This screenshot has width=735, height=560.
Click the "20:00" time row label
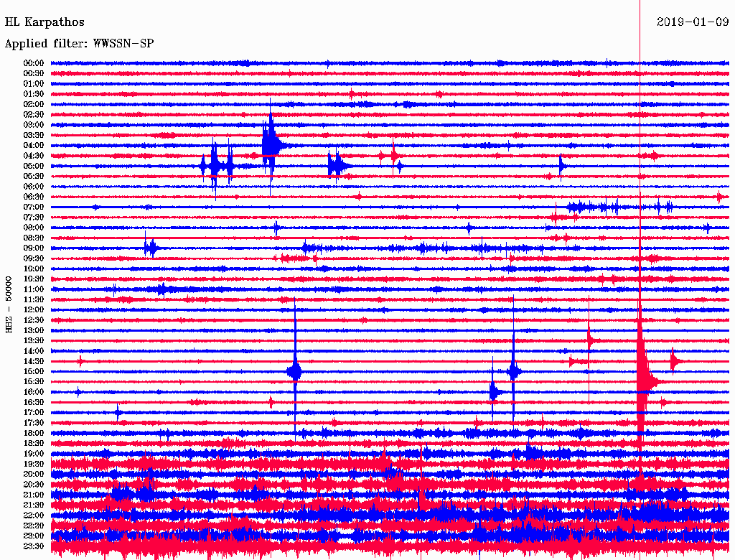34,474
